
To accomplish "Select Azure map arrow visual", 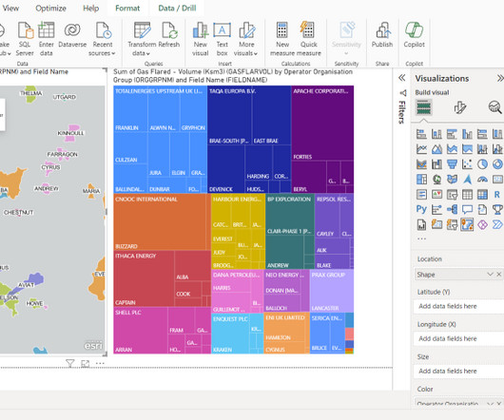I will point(467,180).
